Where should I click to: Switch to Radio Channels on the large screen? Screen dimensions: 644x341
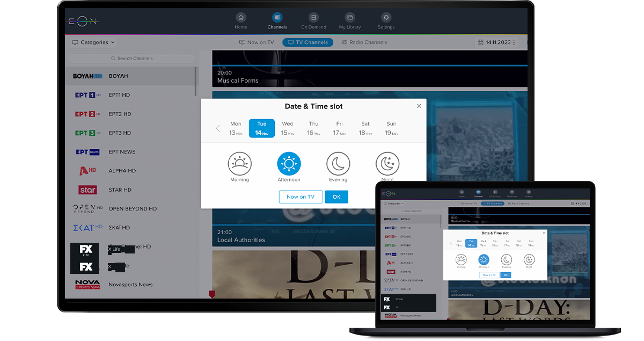364,42
